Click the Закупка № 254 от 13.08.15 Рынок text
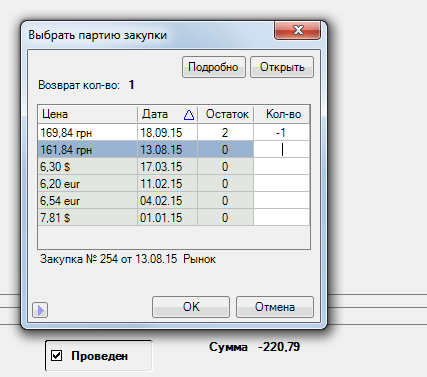This screenshot has height=377, width=427. point(128,259)
